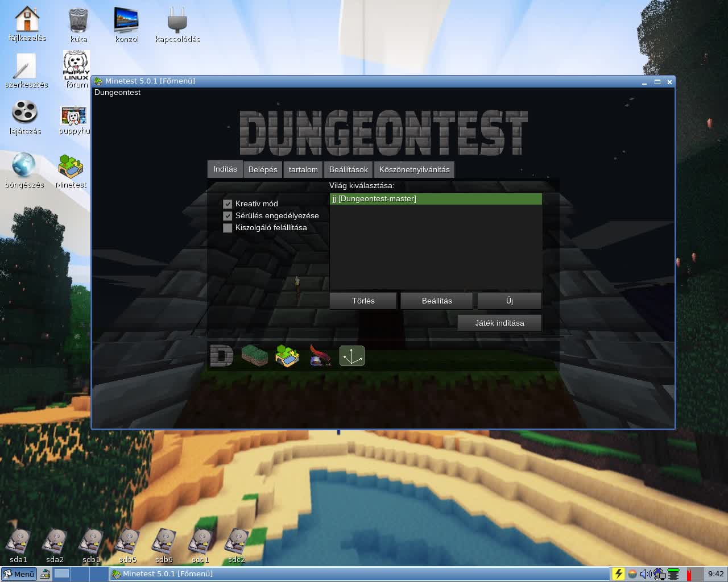Select the jj [Dungeontest-master] world
This screenshot has width=728, height=582.
tap(436, 199)
